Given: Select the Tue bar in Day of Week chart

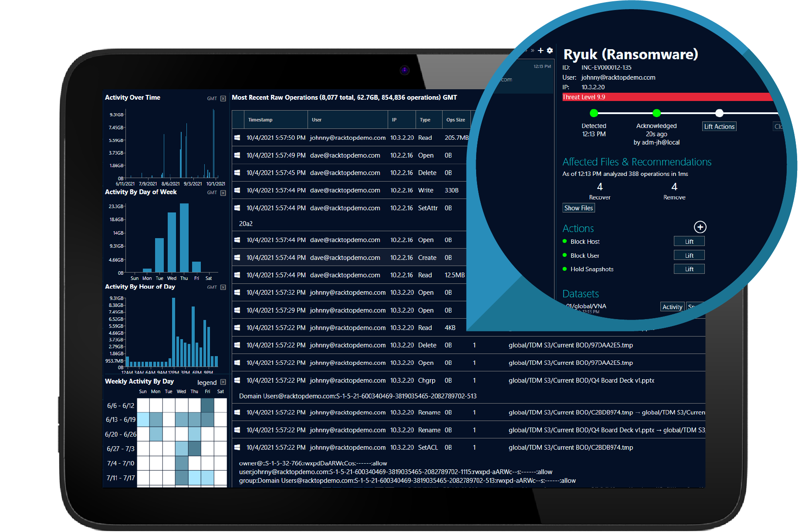Looking at the screenshot, I should (x=159, y=255).
